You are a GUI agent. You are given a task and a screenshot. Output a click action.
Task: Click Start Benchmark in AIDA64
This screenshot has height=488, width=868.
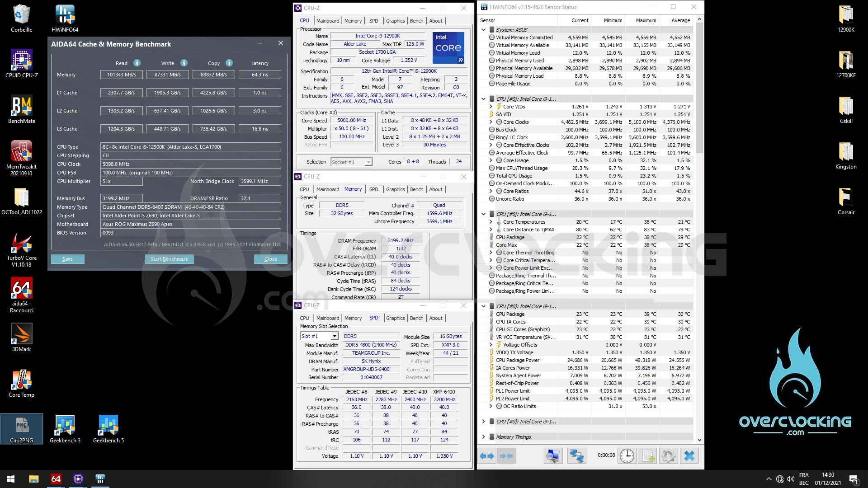[169, 259]
